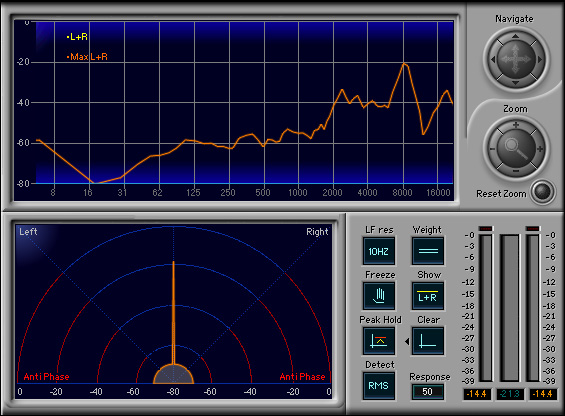Click the Response value field showing 50
Screen dimensions: 565x416
[428, 392]
